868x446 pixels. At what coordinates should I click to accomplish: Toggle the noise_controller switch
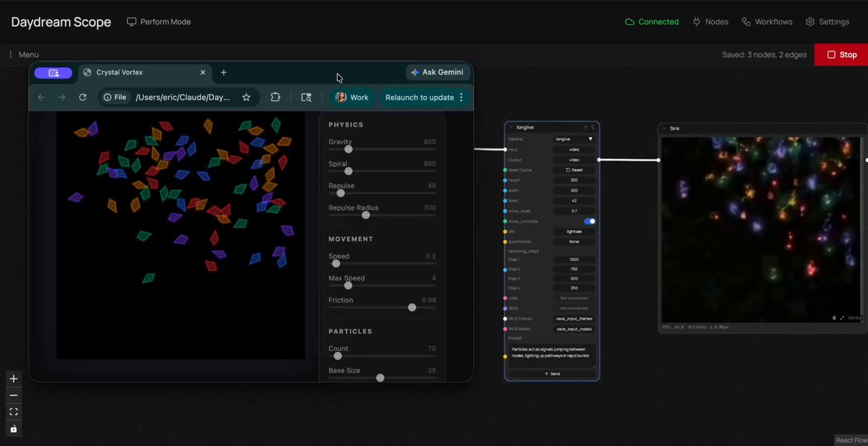[x=590, y=221]
